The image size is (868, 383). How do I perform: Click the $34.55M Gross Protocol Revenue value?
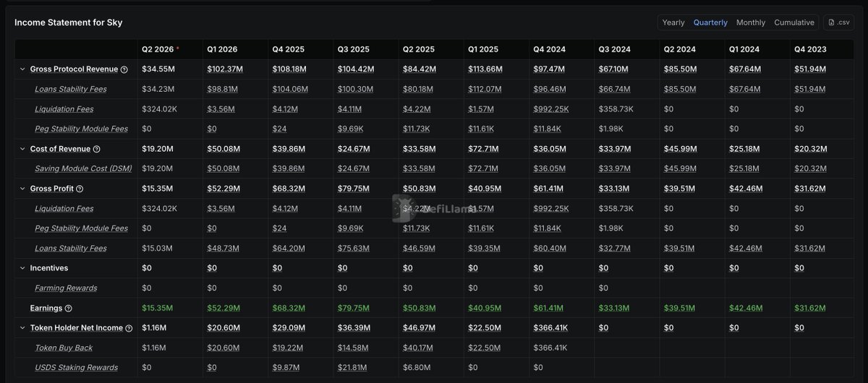(x=158, y=69)
